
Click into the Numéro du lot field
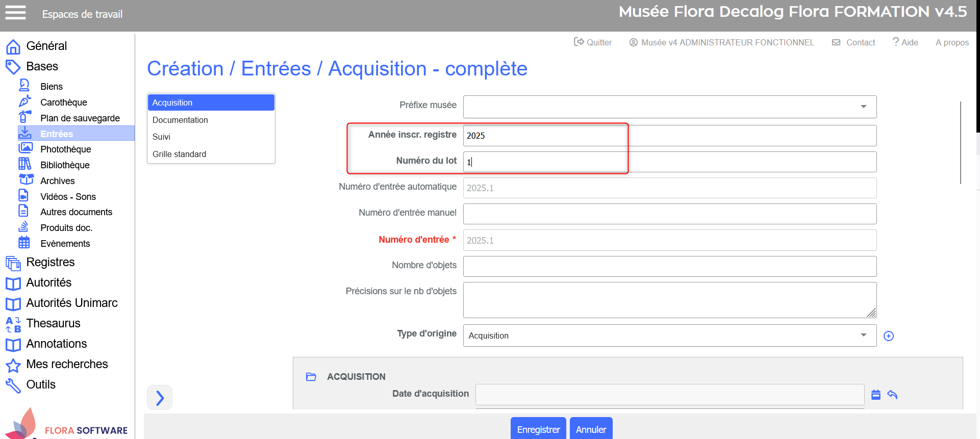670,162
